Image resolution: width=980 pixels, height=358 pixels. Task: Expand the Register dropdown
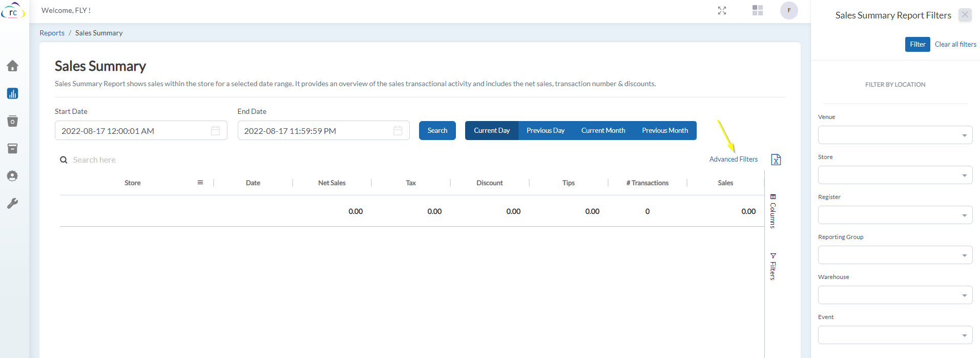(x=895, y=215)
